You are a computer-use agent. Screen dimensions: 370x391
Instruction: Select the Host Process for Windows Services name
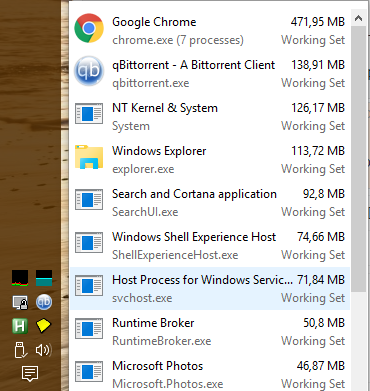point(202,280)
